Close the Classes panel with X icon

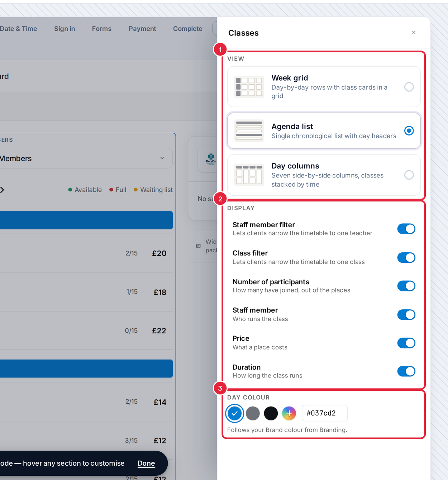pos(414,33)
